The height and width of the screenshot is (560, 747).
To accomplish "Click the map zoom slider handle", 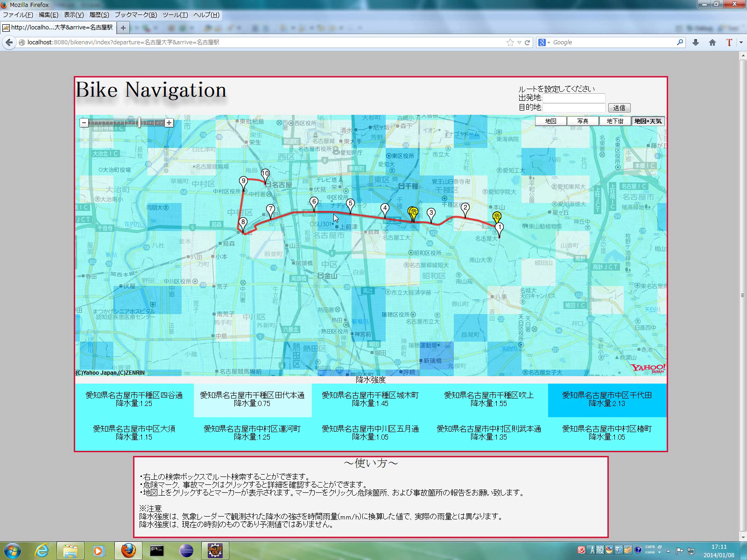I will tap(139, 123).
